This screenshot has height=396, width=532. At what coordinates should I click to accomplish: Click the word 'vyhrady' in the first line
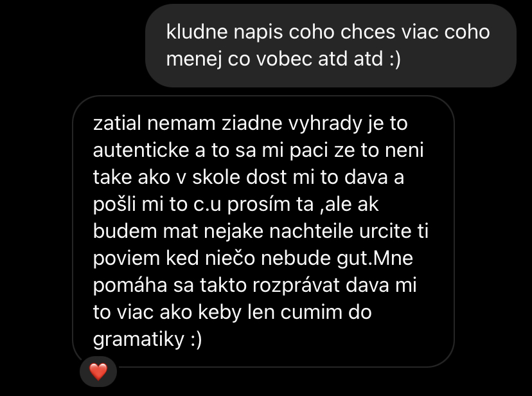click(325, 123)
